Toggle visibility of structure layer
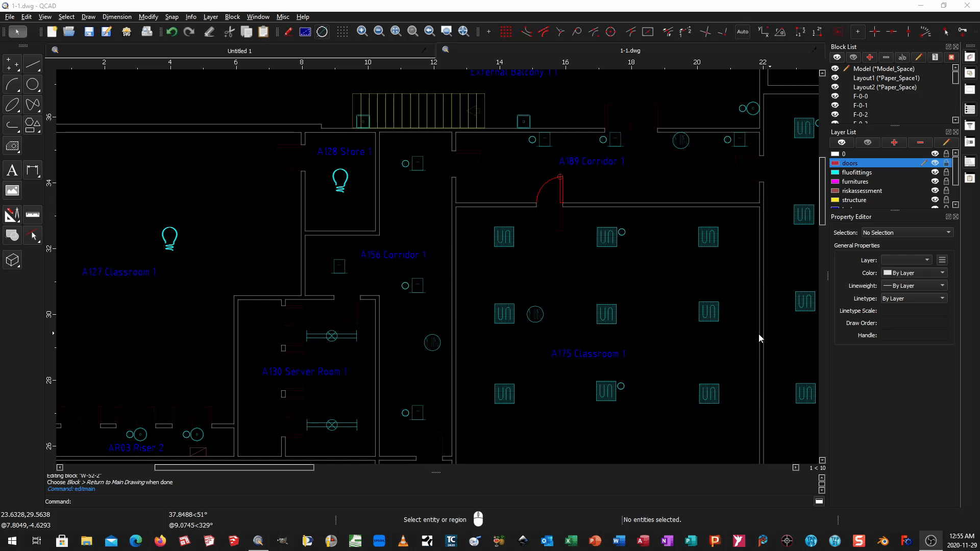This screenshot has height=551, width=980. point(935,200)
